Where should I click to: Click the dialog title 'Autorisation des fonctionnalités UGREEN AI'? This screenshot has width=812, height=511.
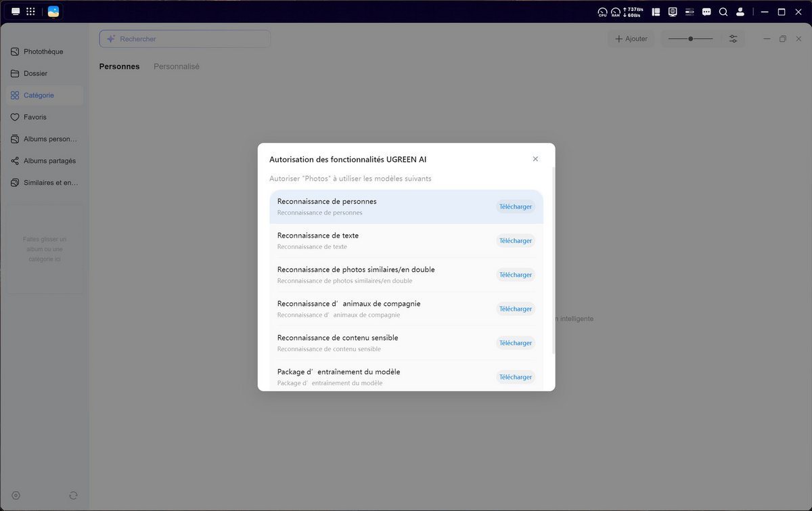(348, 160)
